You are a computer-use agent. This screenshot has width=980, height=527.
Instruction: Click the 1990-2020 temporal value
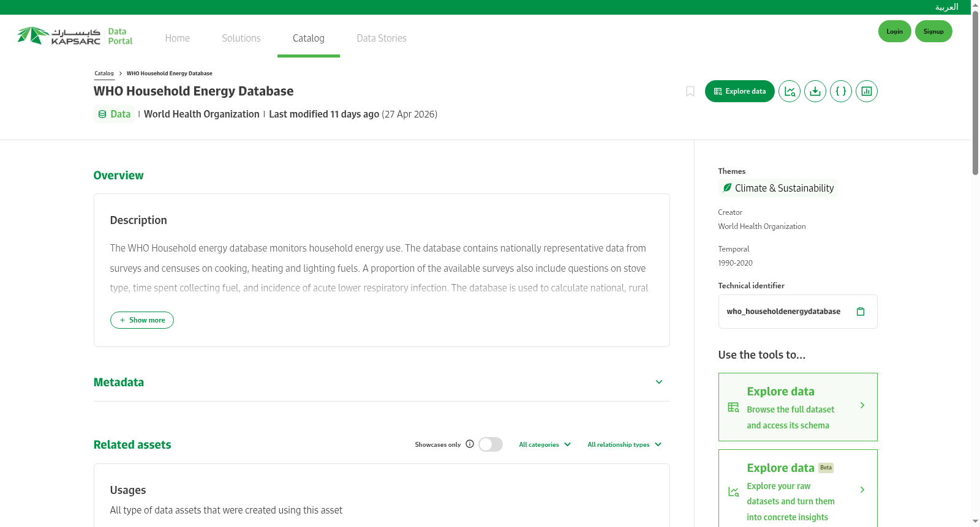click(x=736, y=263)
